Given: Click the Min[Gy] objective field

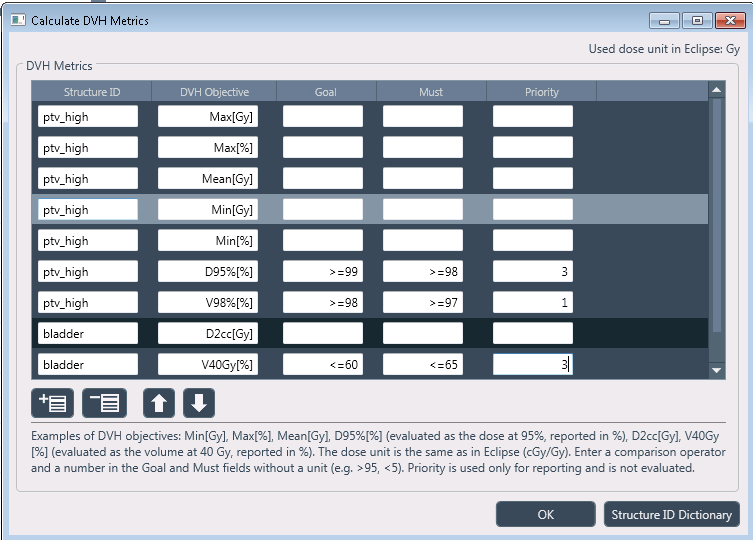Looking at the screenshot, I should tap(208, 209).
